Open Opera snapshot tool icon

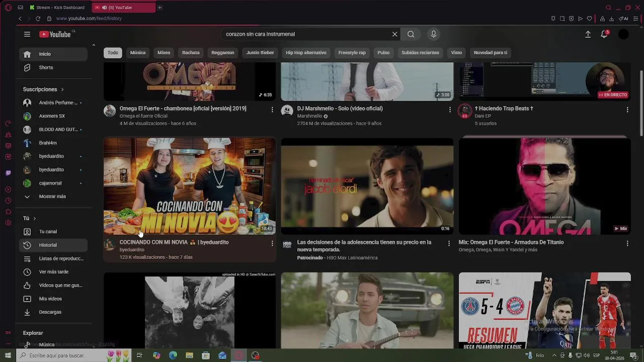coord(562,19)
